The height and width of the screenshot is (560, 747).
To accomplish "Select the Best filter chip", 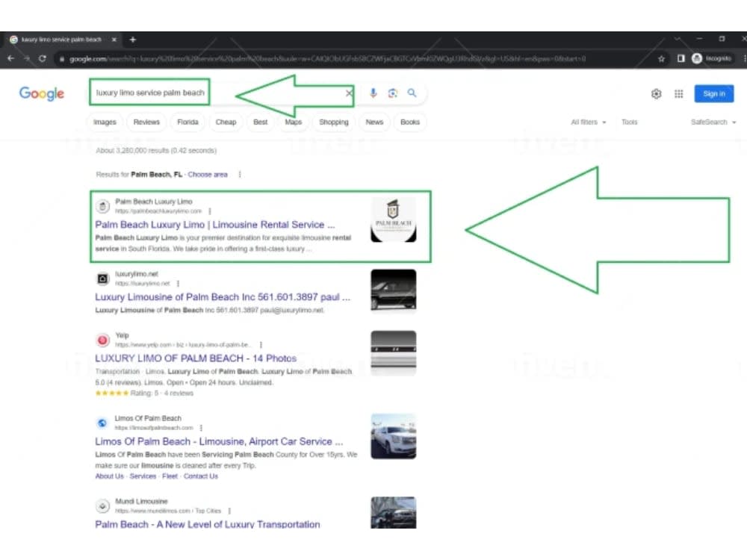I will (x=260, y=122).
